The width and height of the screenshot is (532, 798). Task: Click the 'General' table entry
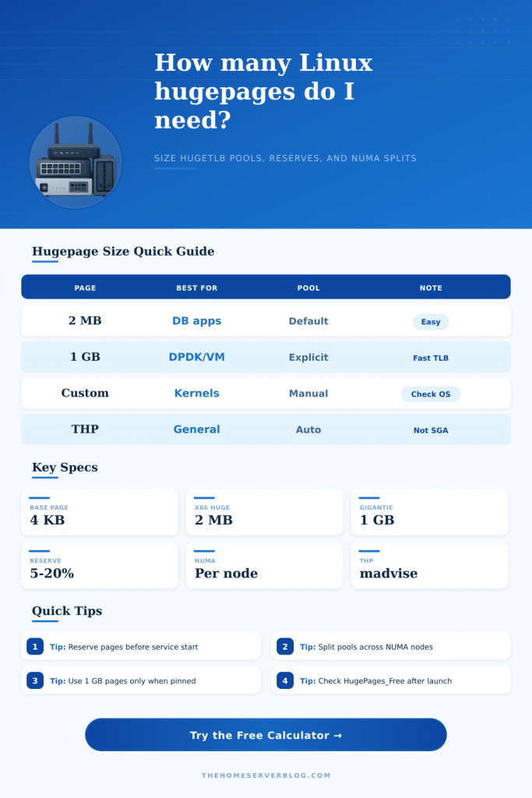click(x=197, y=429)
